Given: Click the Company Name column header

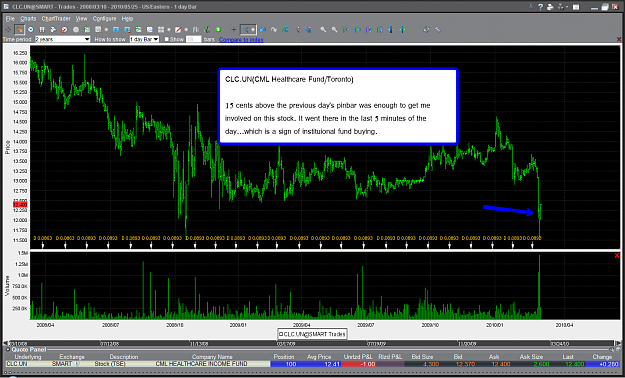Looking at the screenshot, I should pos(212,357).
